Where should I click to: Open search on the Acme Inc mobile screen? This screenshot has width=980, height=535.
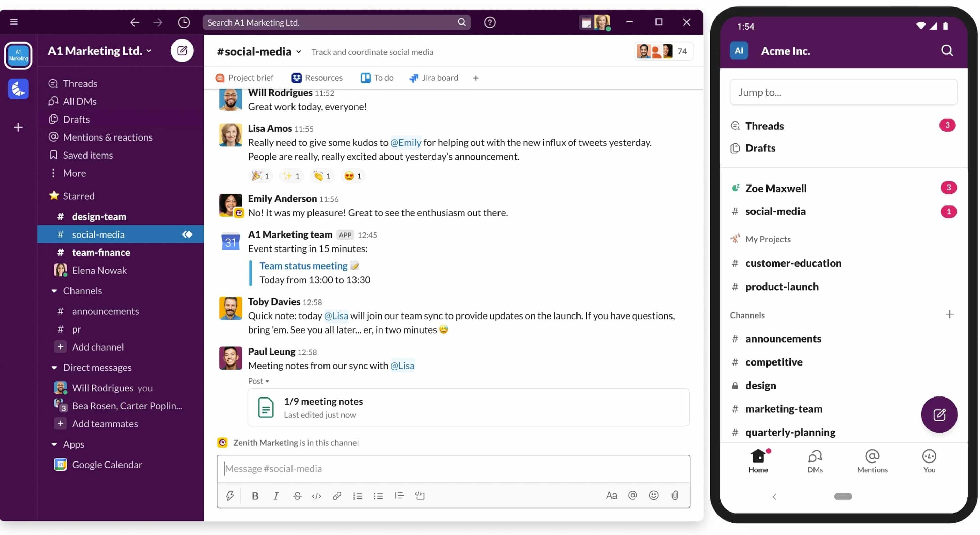pyautogui.click(x=947, y=50)
